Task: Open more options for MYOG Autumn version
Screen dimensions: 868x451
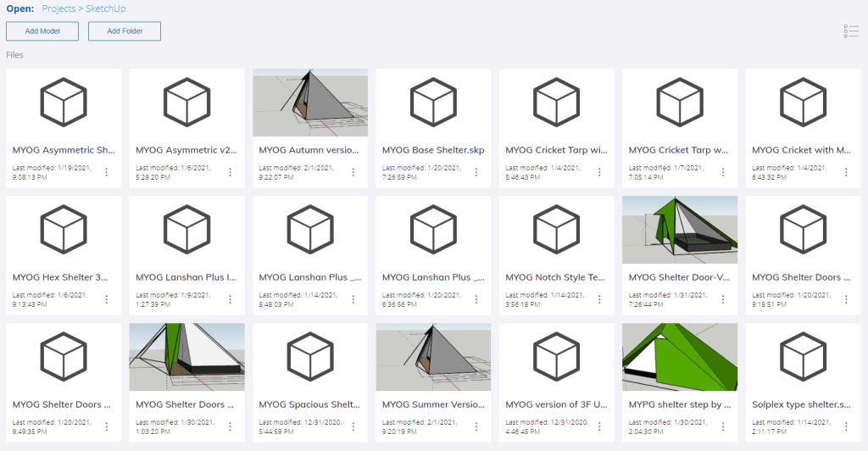Action: (353, 172)
